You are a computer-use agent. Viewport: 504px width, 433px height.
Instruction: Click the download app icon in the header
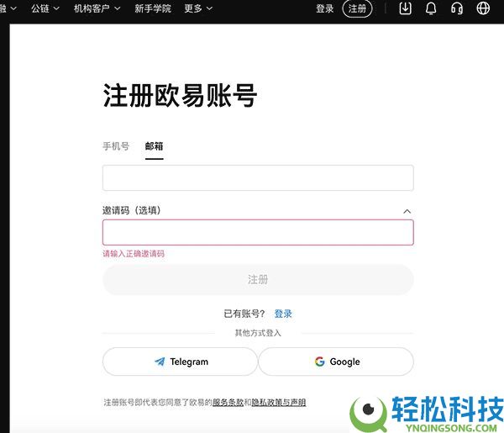click(406, 8)
